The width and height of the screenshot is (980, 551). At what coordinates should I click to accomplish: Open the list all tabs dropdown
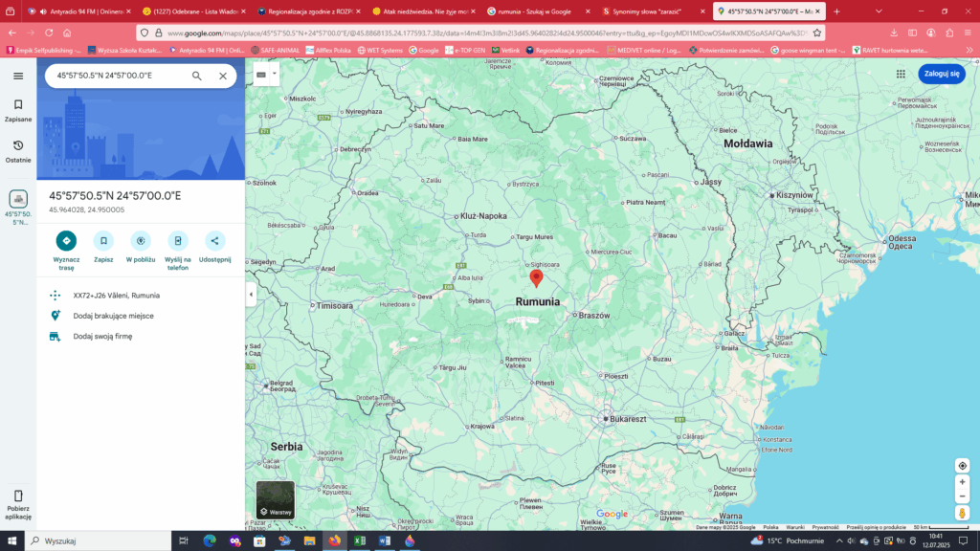[x=879, y=11]
